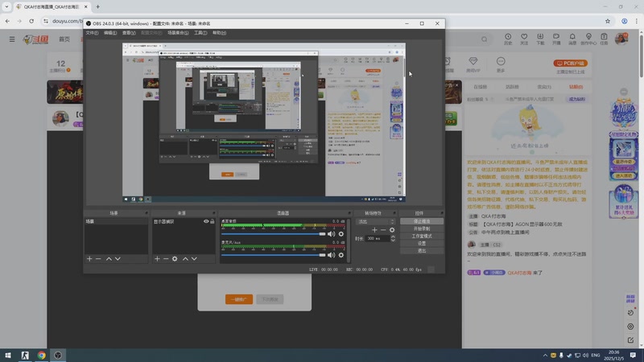Open source properties gear in Sources panel
The image size is (644, 362).
coord(175,259)
